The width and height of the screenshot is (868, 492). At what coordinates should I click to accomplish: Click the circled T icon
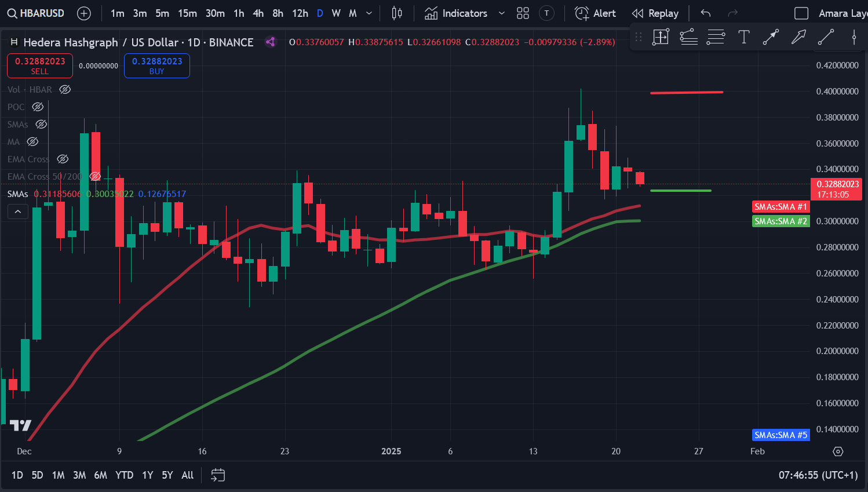click(x=546, y=13)
